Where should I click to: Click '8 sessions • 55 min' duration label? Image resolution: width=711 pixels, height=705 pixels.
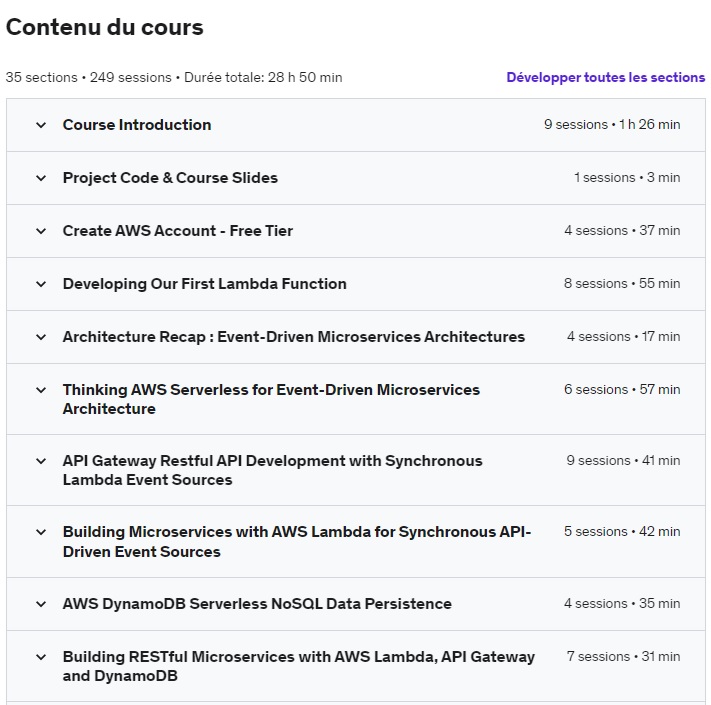point(622,284)
